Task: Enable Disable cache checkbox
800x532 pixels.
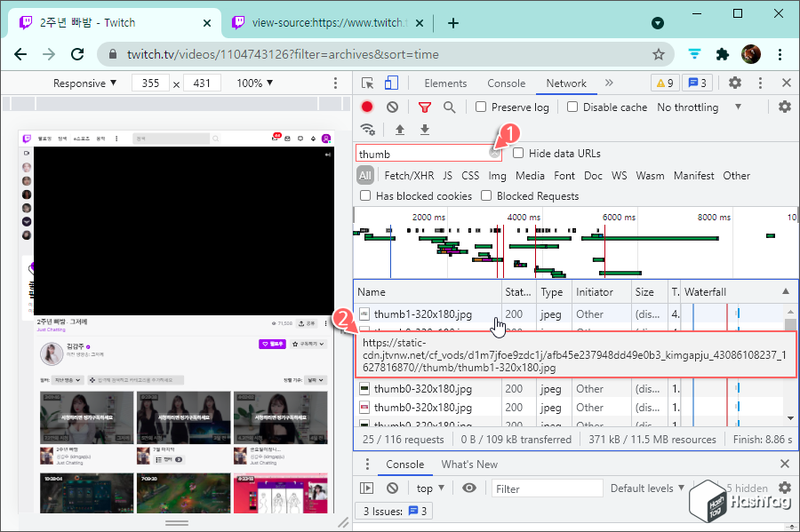Action: pos(572,107)
